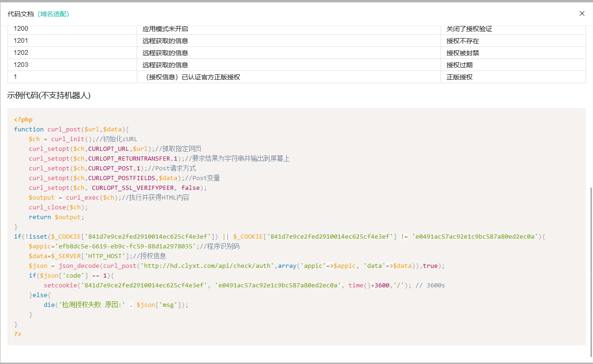
Task: Click the opening <?php tag in code
Action: (x=23, y=119)
